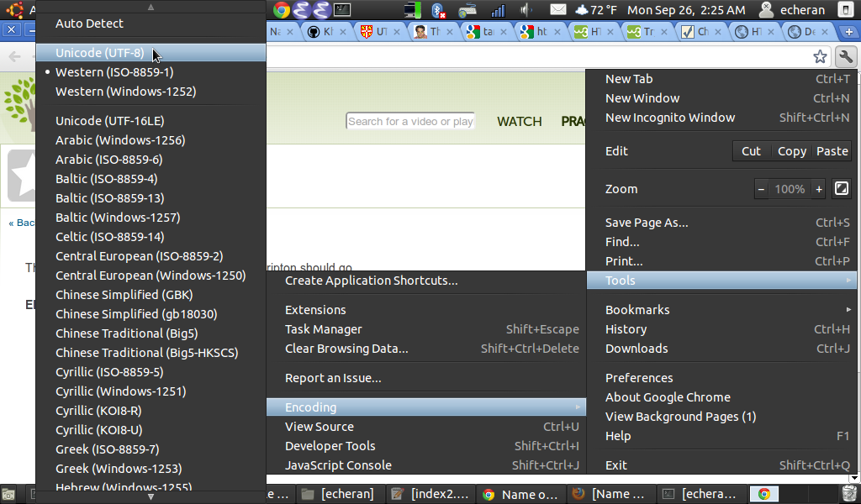
Task: Open a new tab with plus button
Action: click(848, 32)
